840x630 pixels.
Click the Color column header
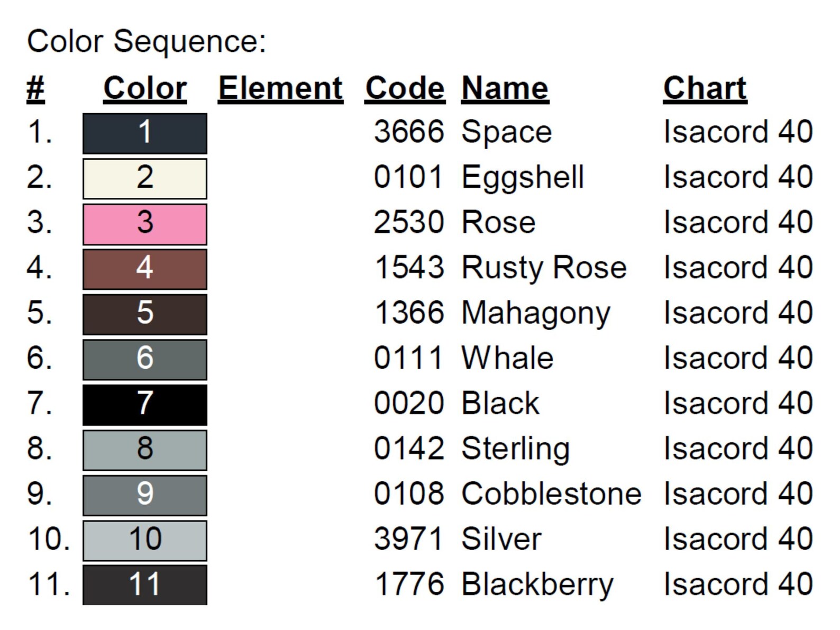[x=145, y=88]
